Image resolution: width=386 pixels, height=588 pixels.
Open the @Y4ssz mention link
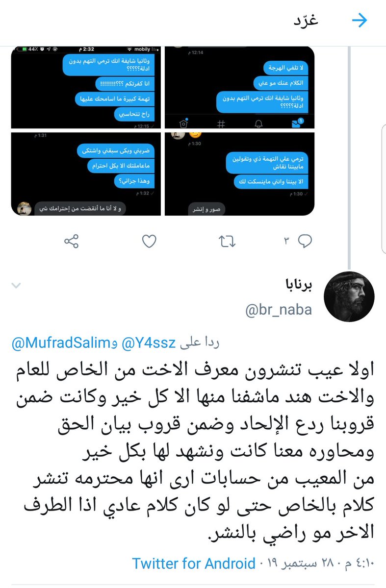click(x=154, y=343)
